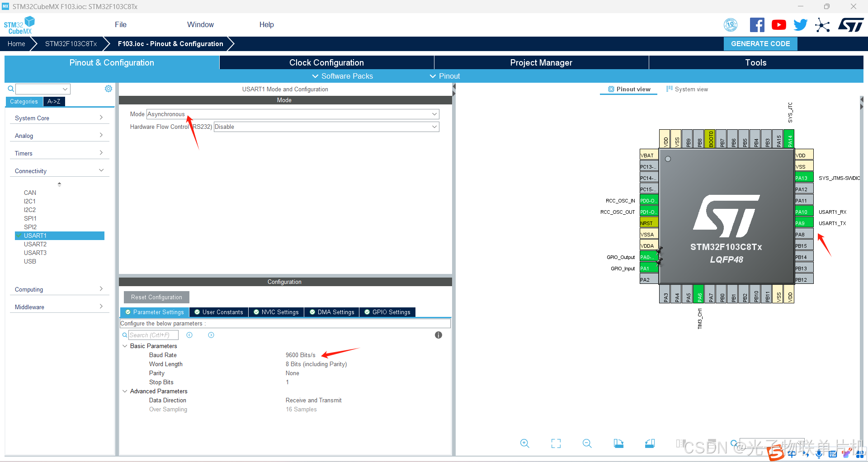
Task: Open the peripheral search combo box
Action: (43, 89)
